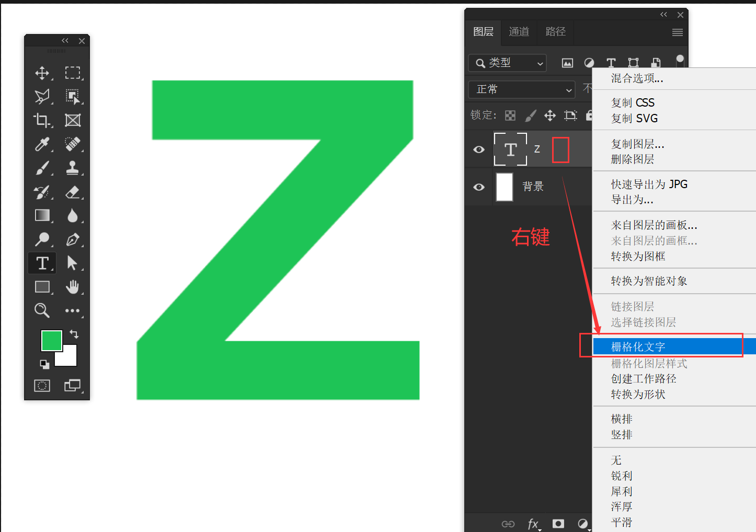Screen dimensions: 756x532
Task: Choose 栅格化文字 from context menu
Action: tap(674, 346)
